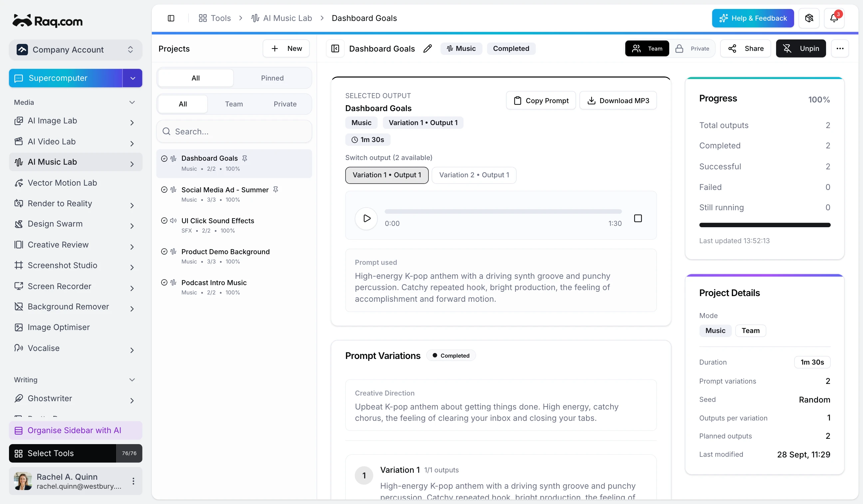Image resolution: width=863 pixels, height=504 pixels.
Task: Play the selected audio output
Action: pos(367,218)
